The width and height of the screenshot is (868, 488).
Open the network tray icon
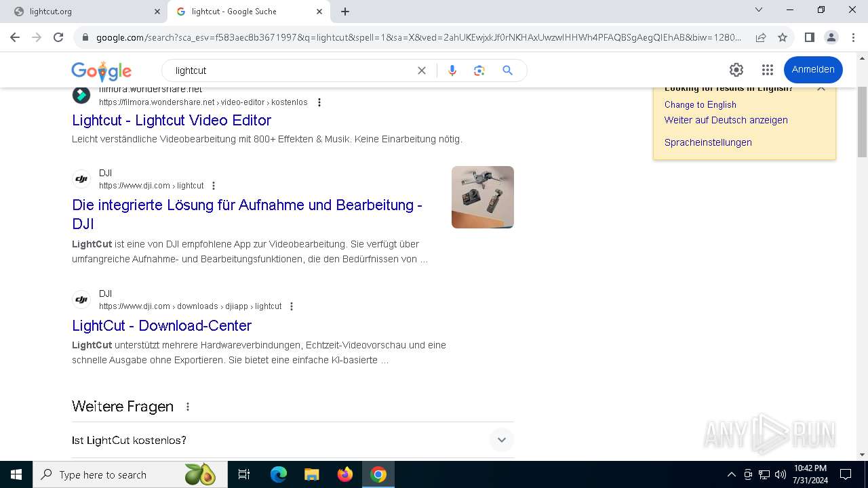(764, 474)
